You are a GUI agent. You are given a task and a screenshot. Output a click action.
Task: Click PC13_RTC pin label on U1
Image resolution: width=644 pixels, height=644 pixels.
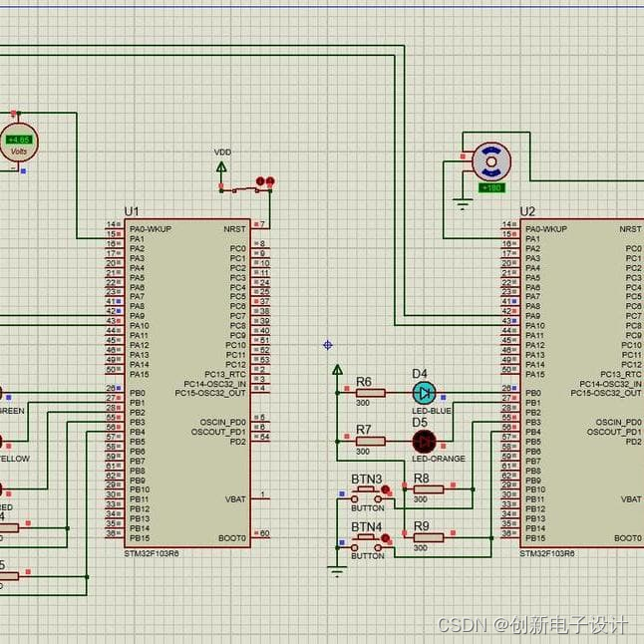click(225, 374)
